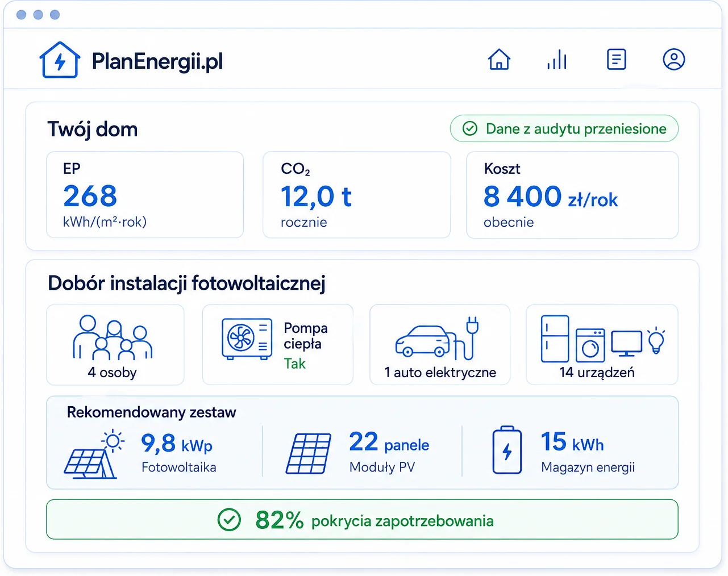
Task: Click the 'Dane z audytu przeniesione' badge
Action: click(x=564, y=128)
